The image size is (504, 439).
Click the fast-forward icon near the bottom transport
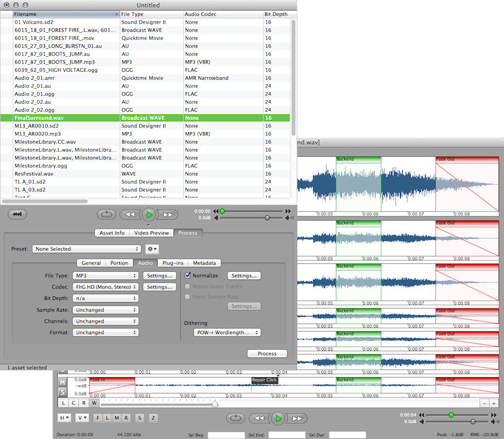pos(297,418)
